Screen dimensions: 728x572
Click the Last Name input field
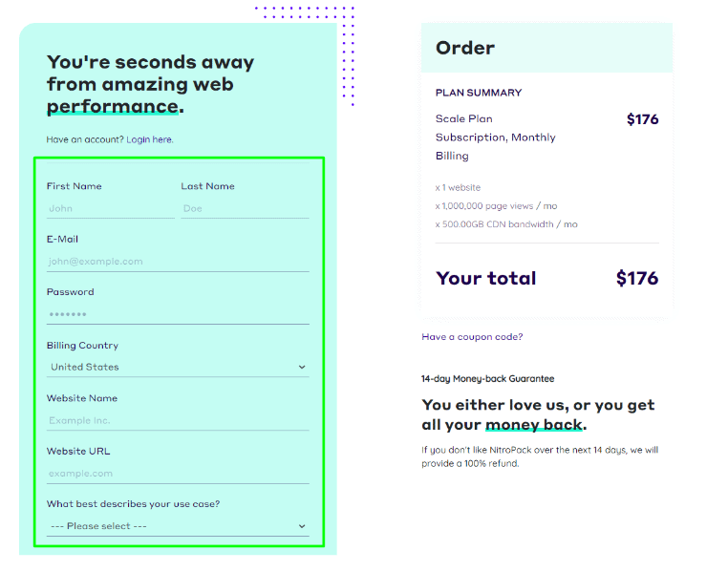pyautogui.click(x=245, y=209)
